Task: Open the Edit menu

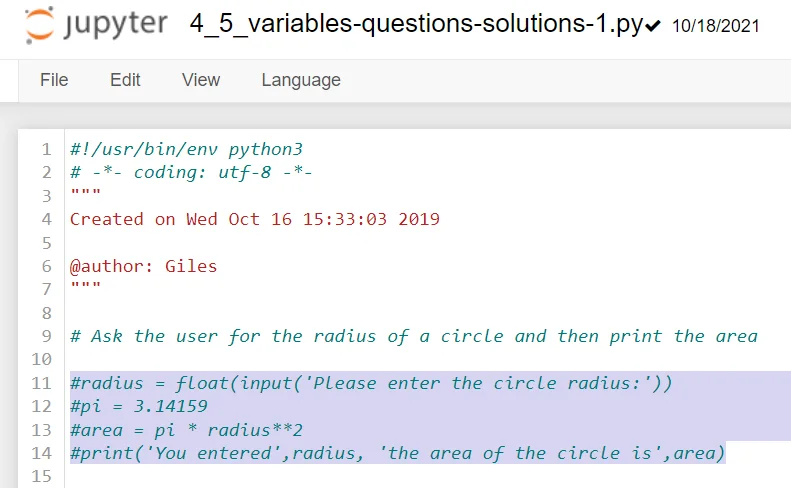Action: point(125,80)
